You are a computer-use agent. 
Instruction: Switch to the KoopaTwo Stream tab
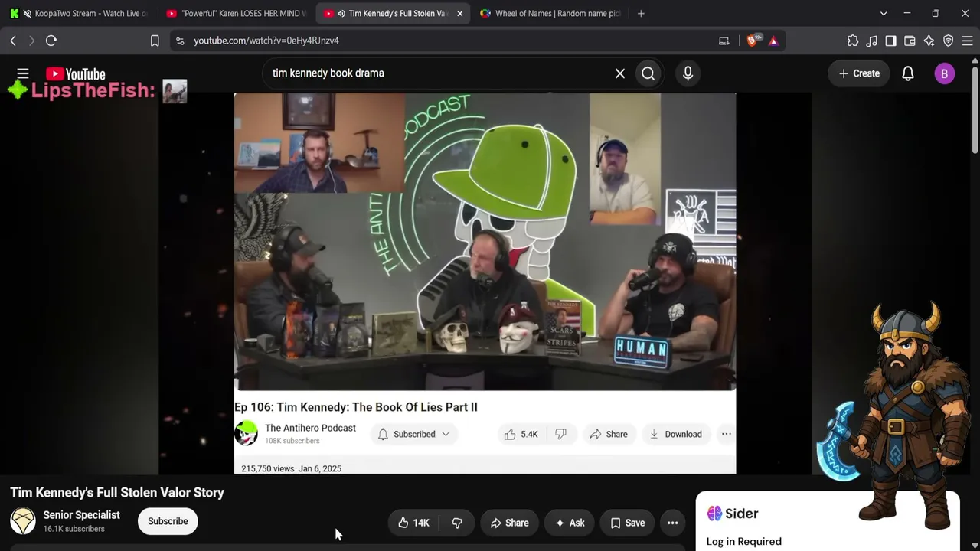[x=80, y=14]
